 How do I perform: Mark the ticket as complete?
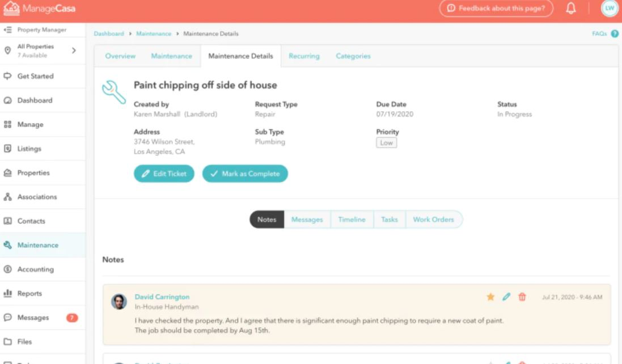[x=245, y=173]
